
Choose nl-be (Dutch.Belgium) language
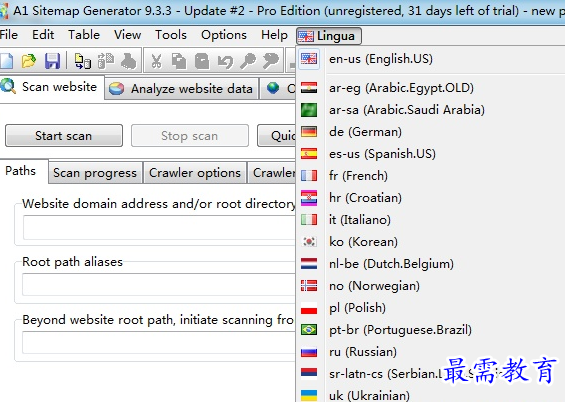431,264
